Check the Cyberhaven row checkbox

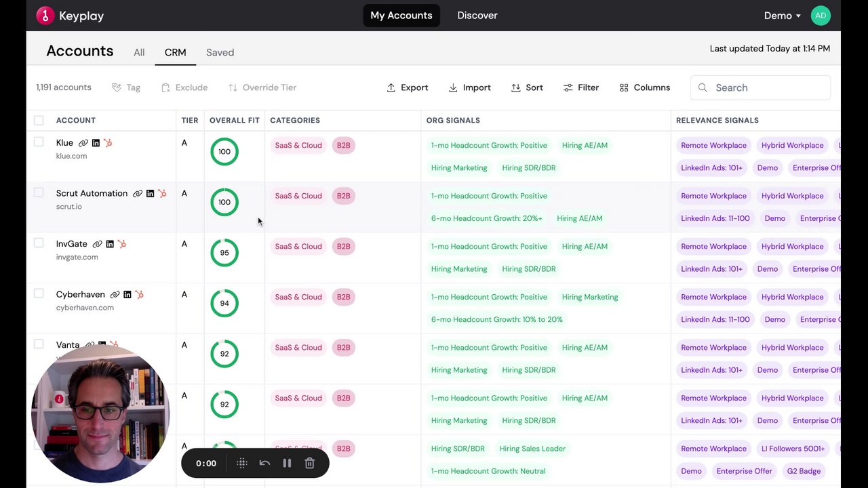pyautogui.click(x=39, y=293)
